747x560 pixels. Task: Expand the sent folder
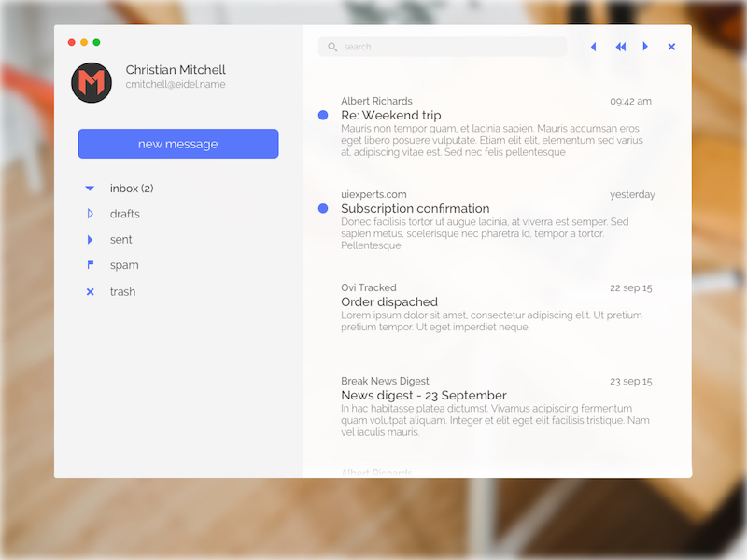(x=90, y=239)
